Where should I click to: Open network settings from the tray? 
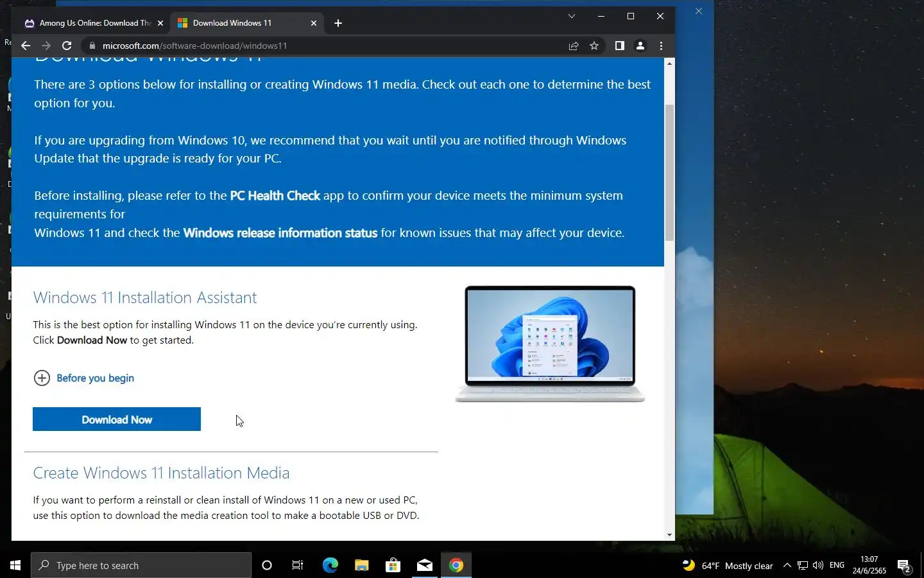[803, 565]
